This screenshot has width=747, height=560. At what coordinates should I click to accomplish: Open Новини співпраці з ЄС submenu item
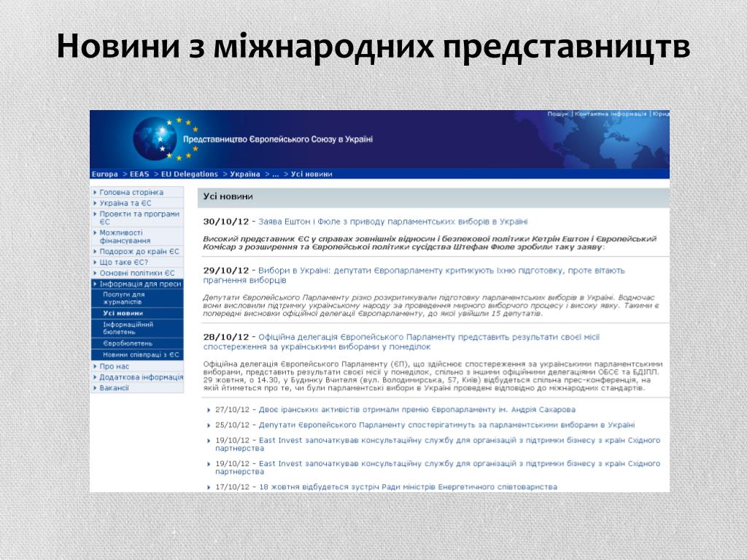(141, 355)
